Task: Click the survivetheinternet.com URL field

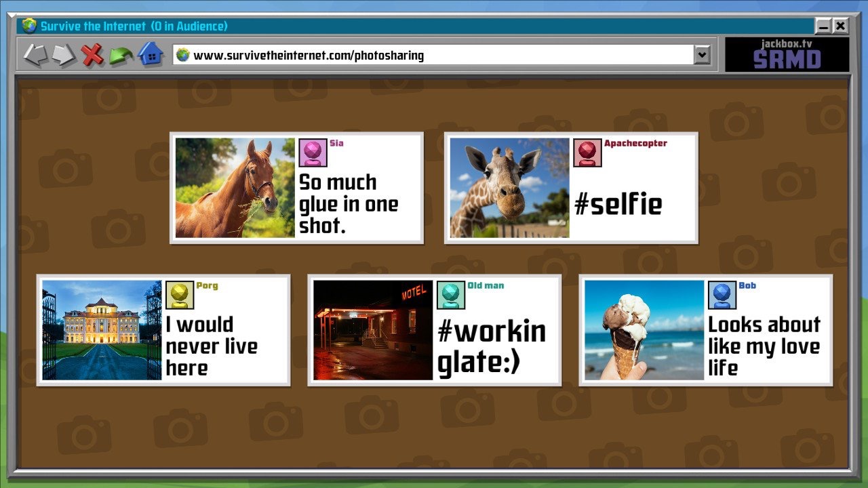Action: [x=434, y=55]
